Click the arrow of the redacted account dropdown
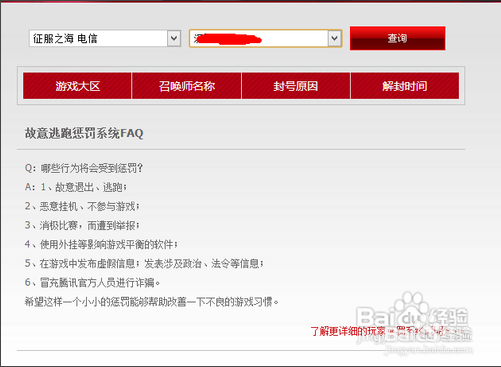The image size is (501, 367). (x=334, y=39)
